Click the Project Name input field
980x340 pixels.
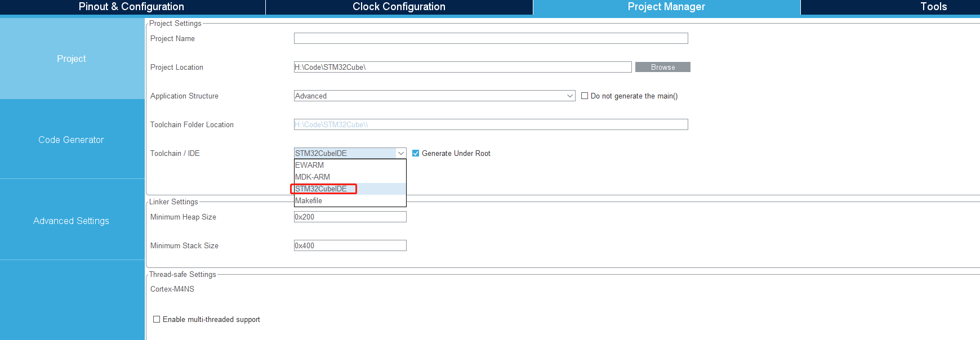pyautogui.click(x=491, y=38)
